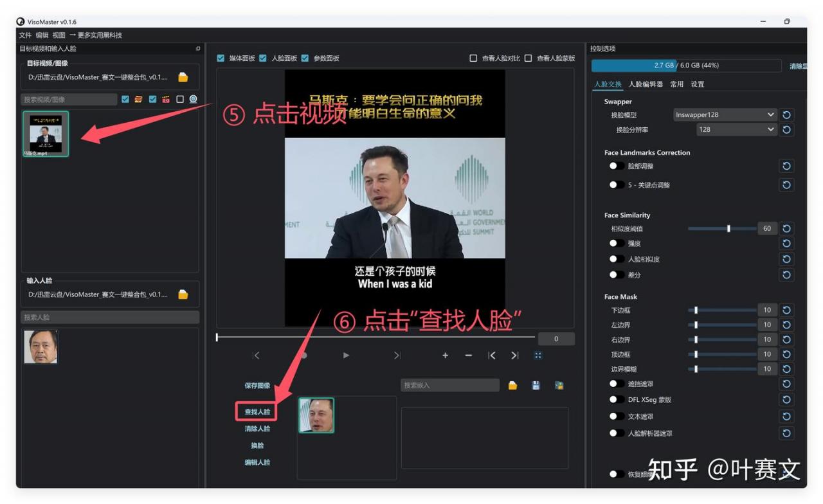
Task: Open 编辑 menu
Action: [x=42, y=35]
